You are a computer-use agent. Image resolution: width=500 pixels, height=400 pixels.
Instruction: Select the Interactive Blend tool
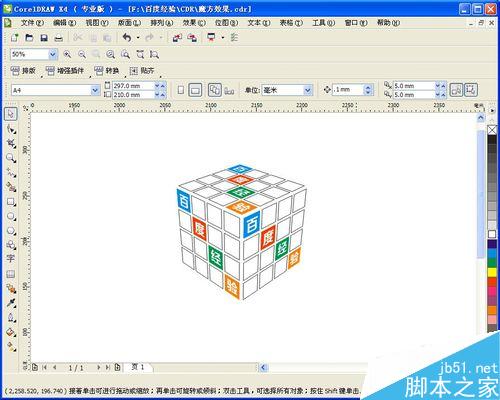pos(11,289)
